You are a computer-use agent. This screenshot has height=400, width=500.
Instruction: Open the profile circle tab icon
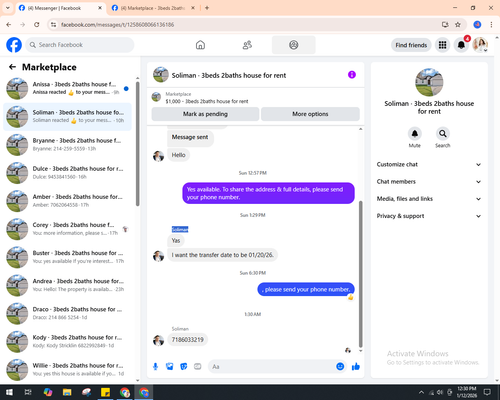pyautogui.click(x=293, y=45)
